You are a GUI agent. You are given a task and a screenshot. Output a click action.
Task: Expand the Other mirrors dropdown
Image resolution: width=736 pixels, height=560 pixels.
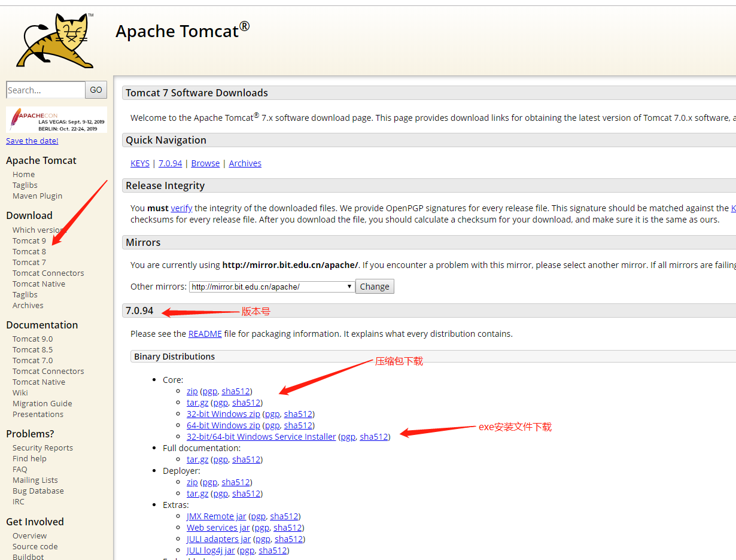tap(272, 287)
